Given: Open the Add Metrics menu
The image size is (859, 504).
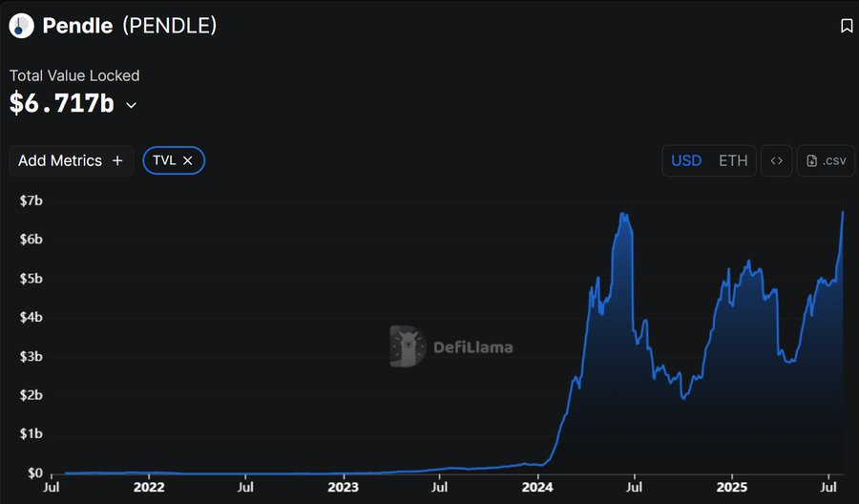Looking at the screenshot, I should click(x=72, y=160).
